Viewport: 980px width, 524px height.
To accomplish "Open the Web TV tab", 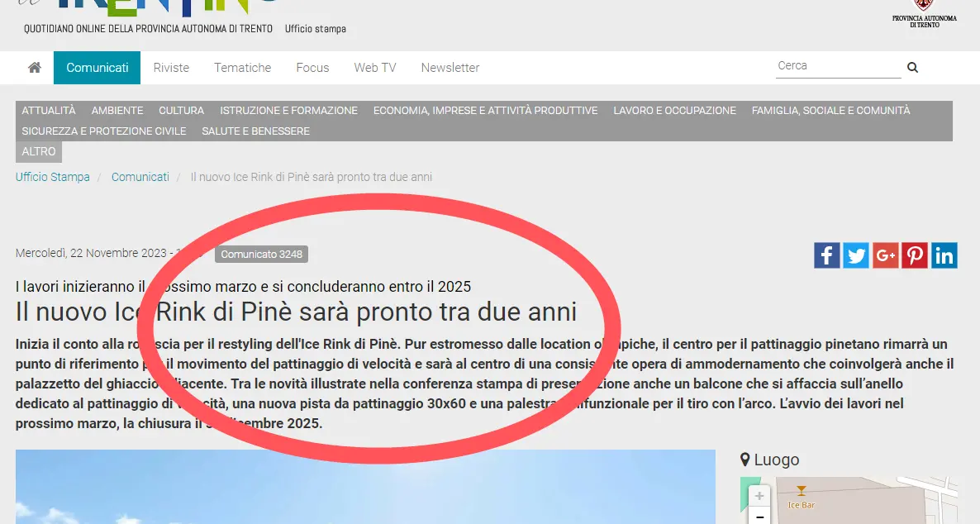I will click(x=375, y=68).
